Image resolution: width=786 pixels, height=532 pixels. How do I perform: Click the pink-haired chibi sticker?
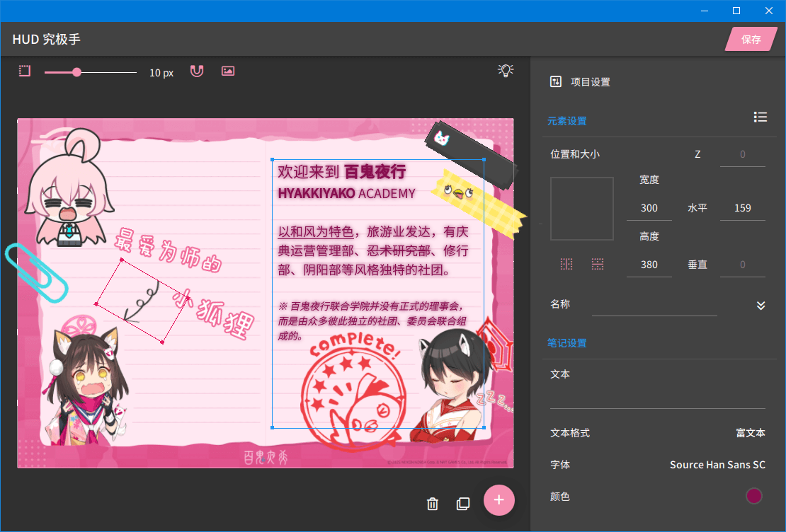coord(69,188)
